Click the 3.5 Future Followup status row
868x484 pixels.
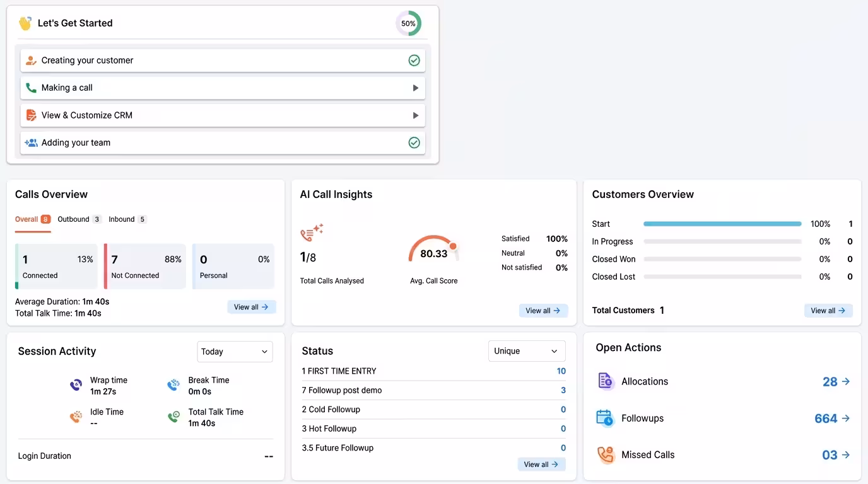point(434,448)
